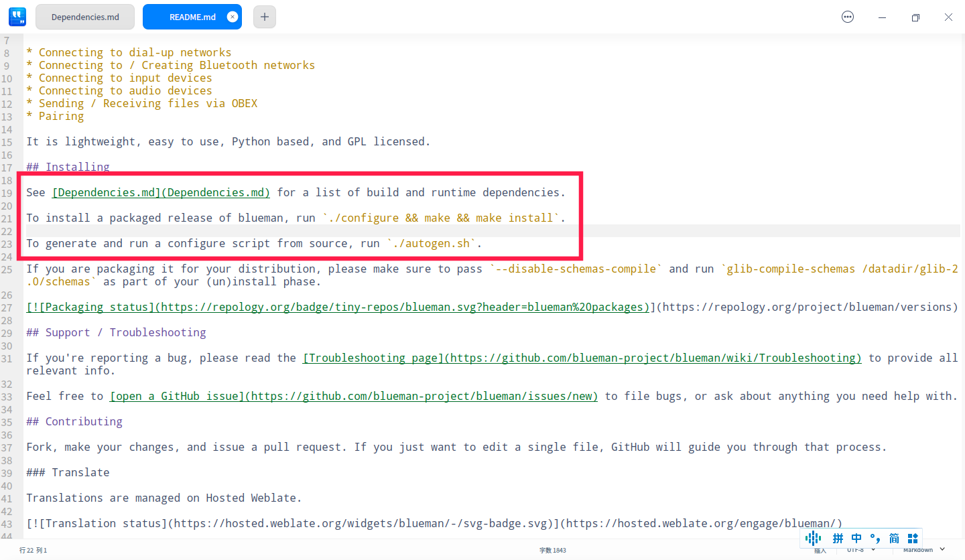Click the [Dependencies.md](Dependencies.md) link on line 19
The width and height of the screenshot is (965, 560).
161,192
